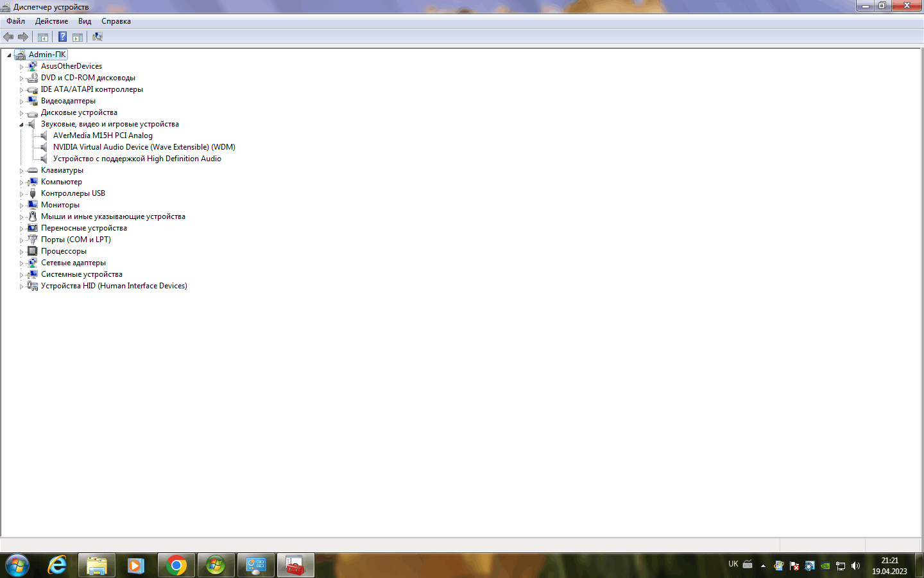This screenshot has width=924, height=578.
Task: Click the Клавиатуры keyboard icon
Action: tap(33, 170)
